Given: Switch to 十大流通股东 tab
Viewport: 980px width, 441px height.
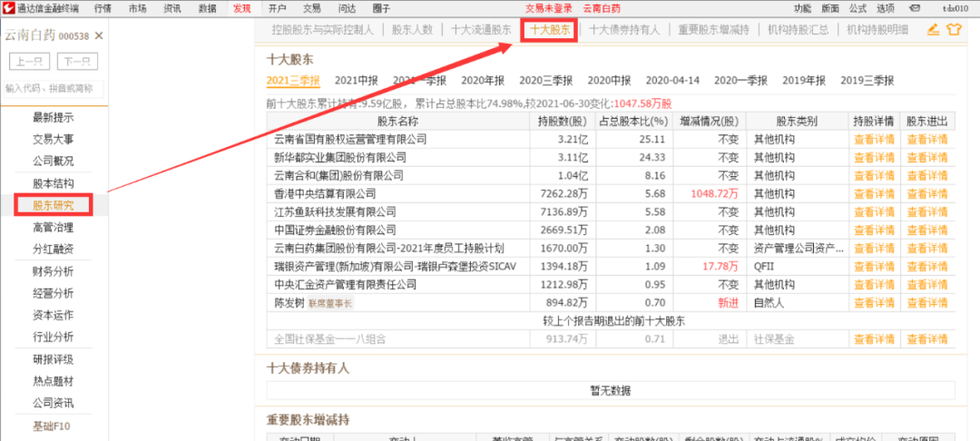Looking at the screenshot, I should tap(481, 29).
